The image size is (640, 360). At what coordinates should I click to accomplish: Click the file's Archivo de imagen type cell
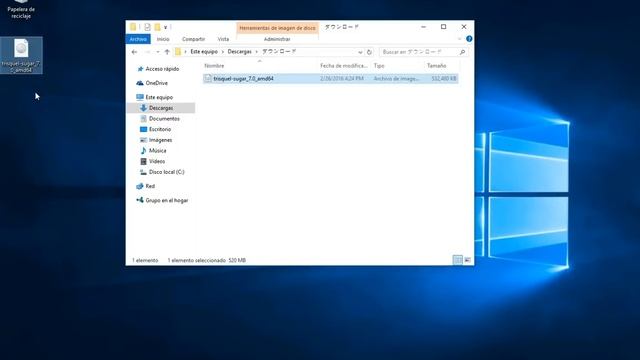point(396,78)
